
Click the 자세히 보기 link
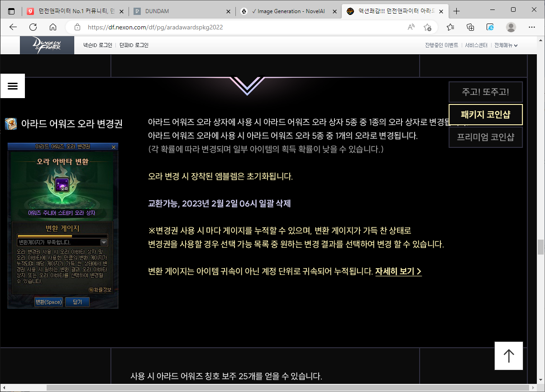pos(398,271)
